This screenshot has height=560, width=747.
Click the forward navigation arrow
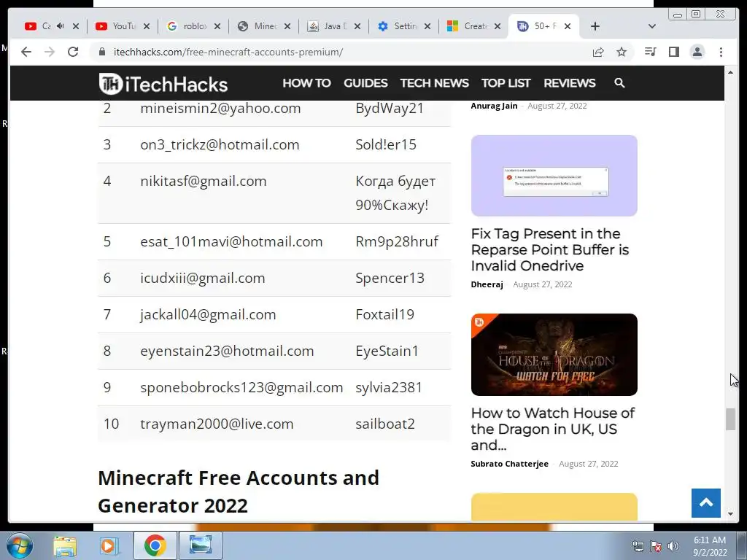[x=50, y=52]
